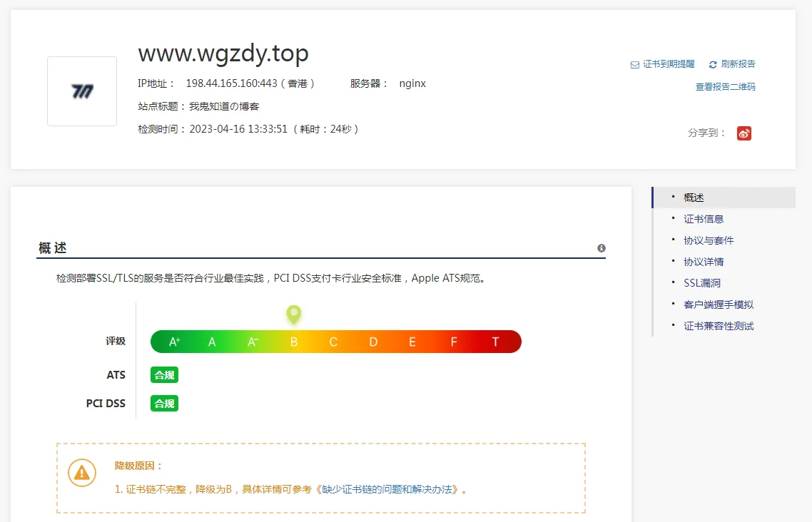Go to 协议与套件 section
812x522 pixels.
(x=709, y=240)
